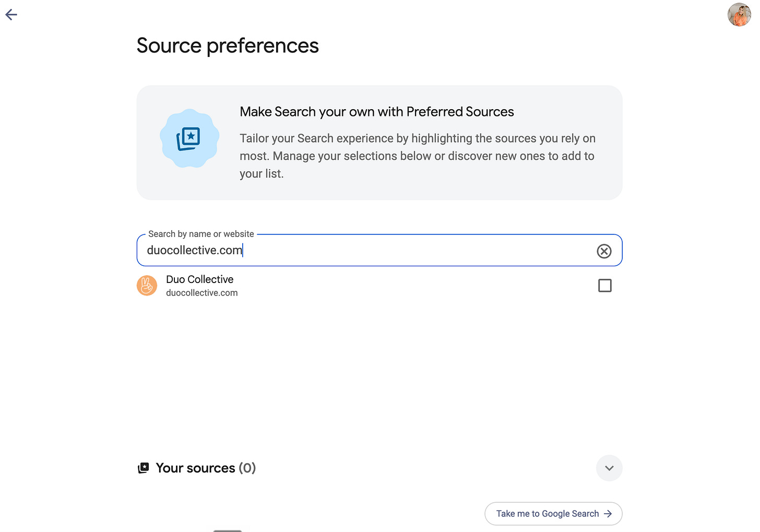Click the starred icon beside Your sources
Image resolution: width=760 pixels, height=532 pixels.
(x=144, y=468)
